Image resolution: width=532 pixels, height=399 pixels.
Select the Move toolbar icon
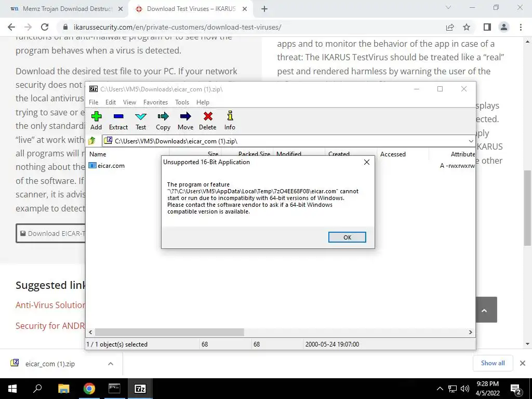(185, 121)
